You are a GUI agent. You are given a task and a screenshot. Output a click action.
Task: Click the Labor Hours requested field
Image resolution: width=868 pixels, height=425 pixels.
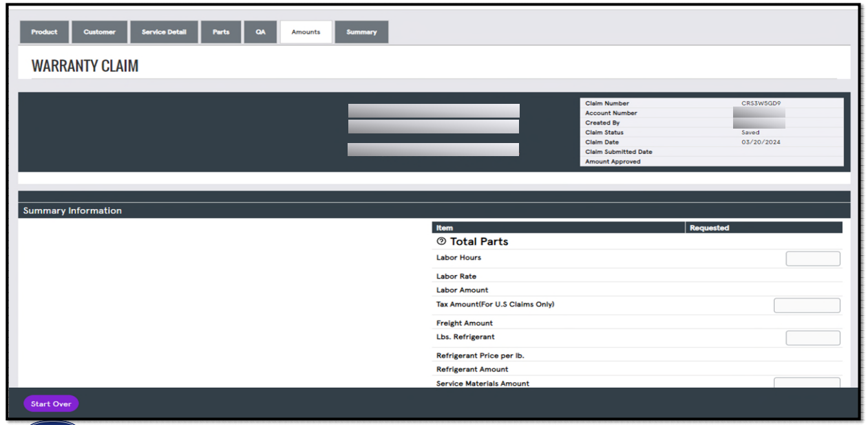[x=813, y=258]
